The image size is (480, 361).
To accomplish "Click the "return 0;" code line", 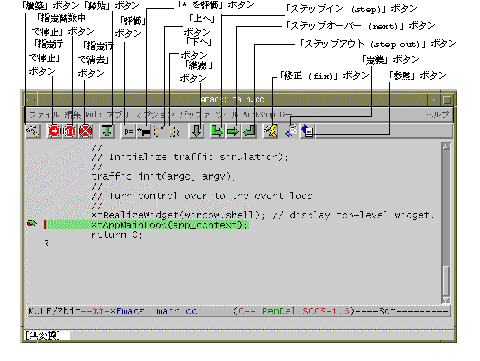I will [117, 235].
